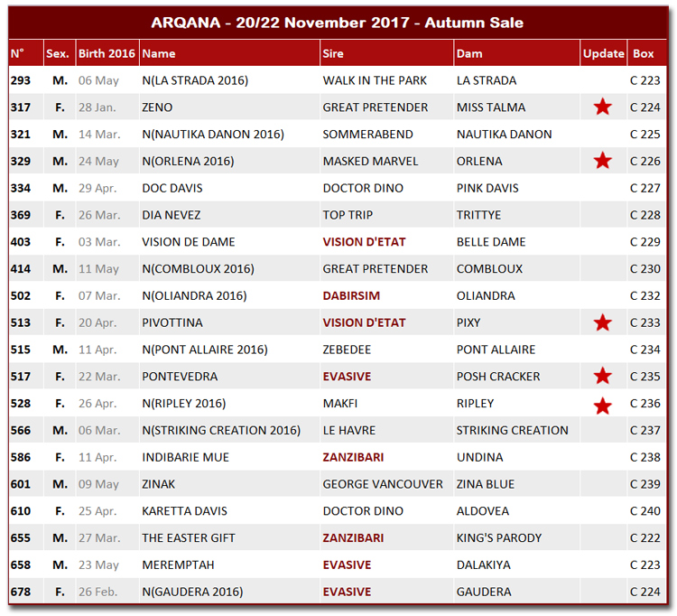
Task: Open the VISION D'ETAT sire link for PIVOTTINA
Action: tap(364, 322)
